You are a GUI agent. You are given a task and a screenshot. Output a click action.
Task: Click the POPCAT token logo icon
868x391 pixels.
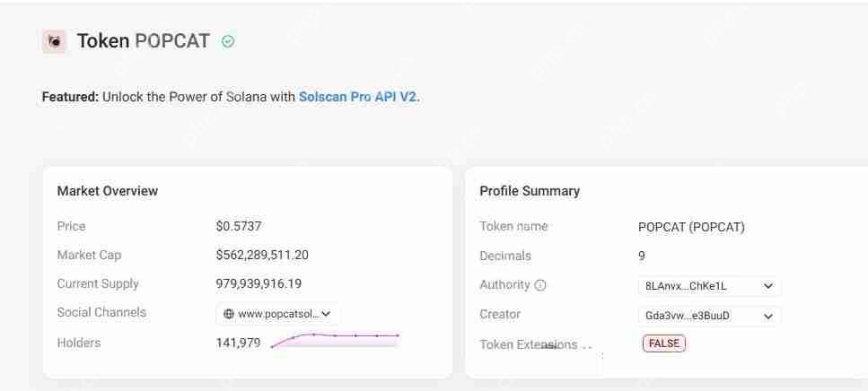tap(54, 41)
